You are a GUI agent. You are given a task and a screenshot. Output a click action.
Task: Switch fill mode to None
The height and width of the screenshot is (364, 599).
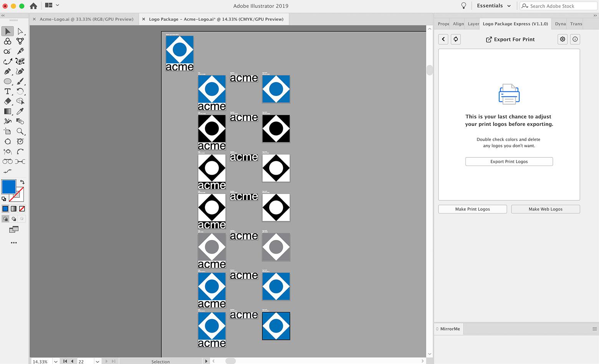click(x=22, y=209)
